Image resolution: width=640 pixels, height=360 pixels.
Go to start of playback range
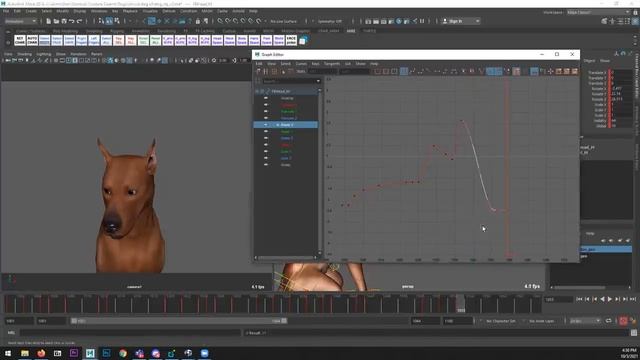coord(579,299)
